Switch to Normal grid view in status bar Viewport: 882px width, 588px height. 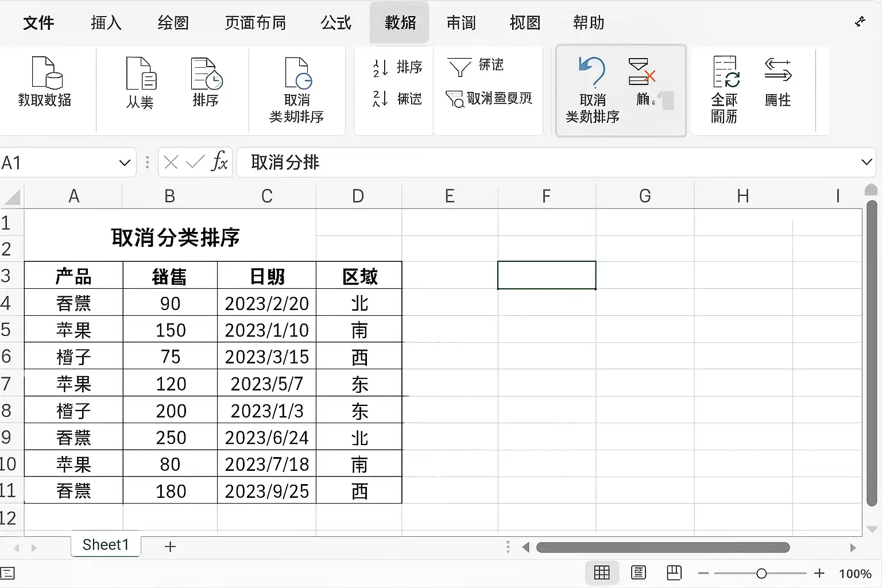pos(602,572)
